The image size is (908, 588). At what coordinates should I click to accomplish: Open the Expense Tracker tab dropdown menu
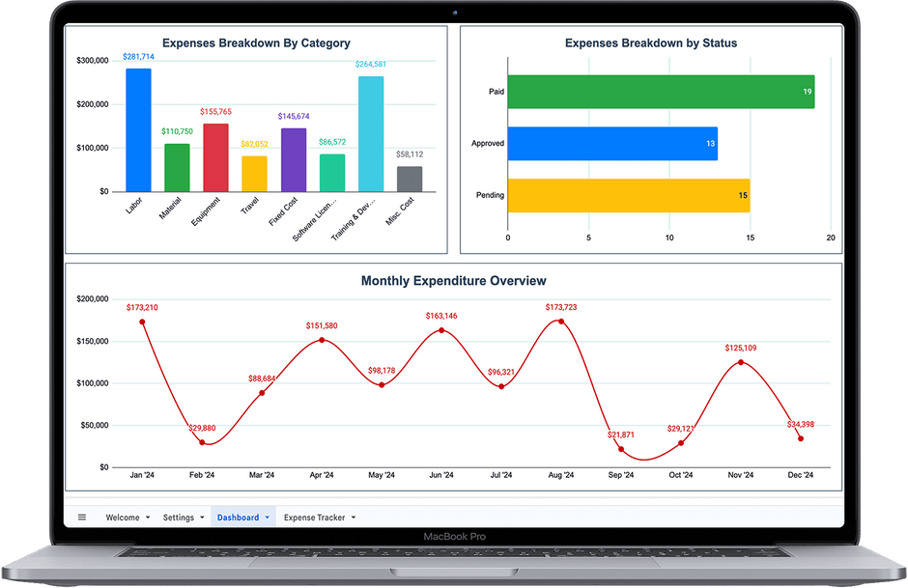tap(352, 518)
